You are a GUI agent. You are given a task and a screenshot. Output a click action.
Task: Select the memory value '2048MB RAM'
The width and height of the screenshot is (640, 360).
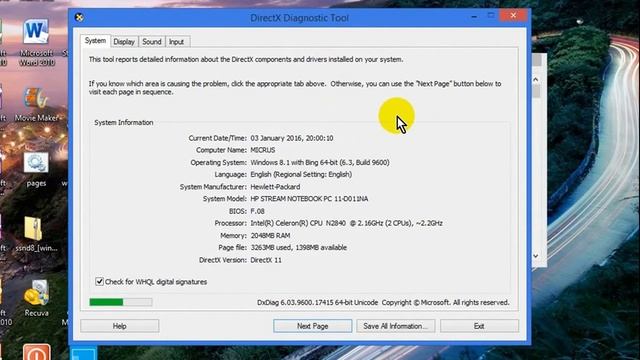click(x=270, y=236)
